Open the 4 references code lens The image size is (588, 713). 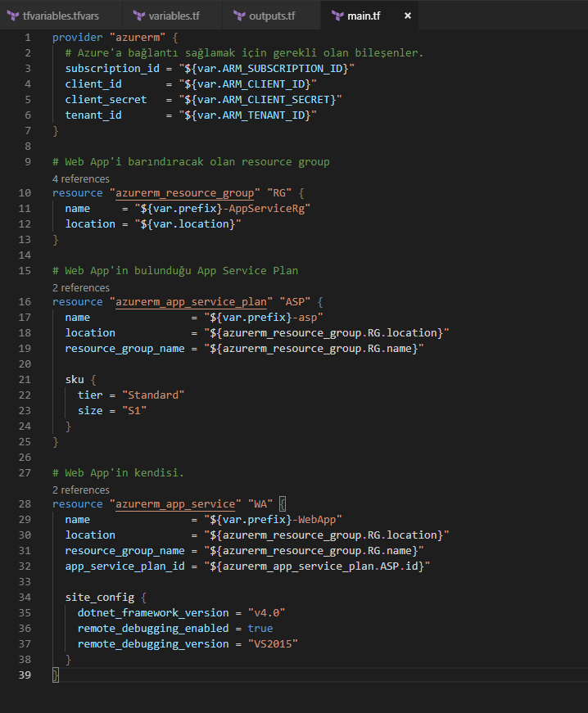coord(81,178)
